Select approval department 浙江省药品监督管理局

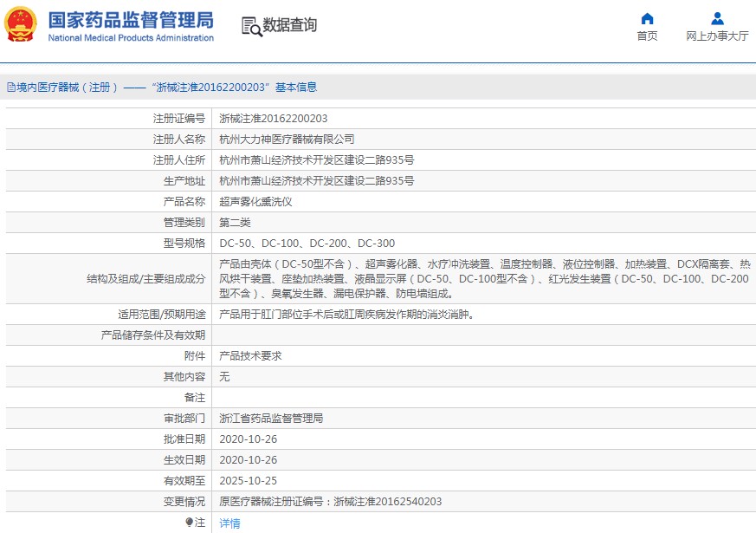tap(271, 419)
